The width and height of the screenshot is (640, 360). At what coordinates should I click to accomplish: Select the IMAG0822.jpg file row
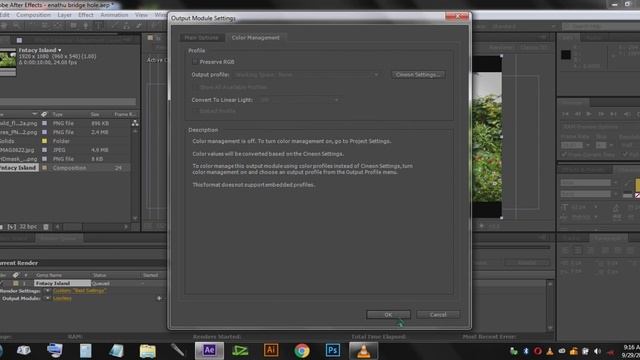[x=65, y=150]
